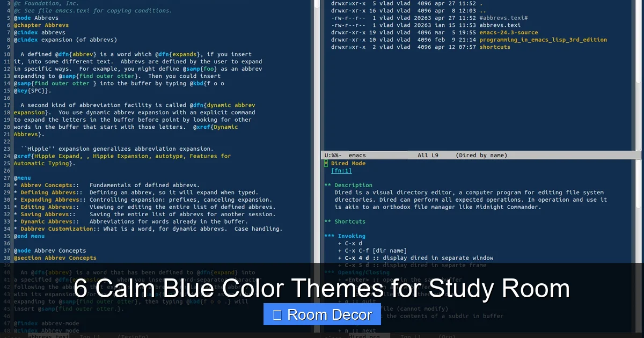Click the parent directory '..' entry in Dired
Screen dimensions: 644x338
point(482,11)
